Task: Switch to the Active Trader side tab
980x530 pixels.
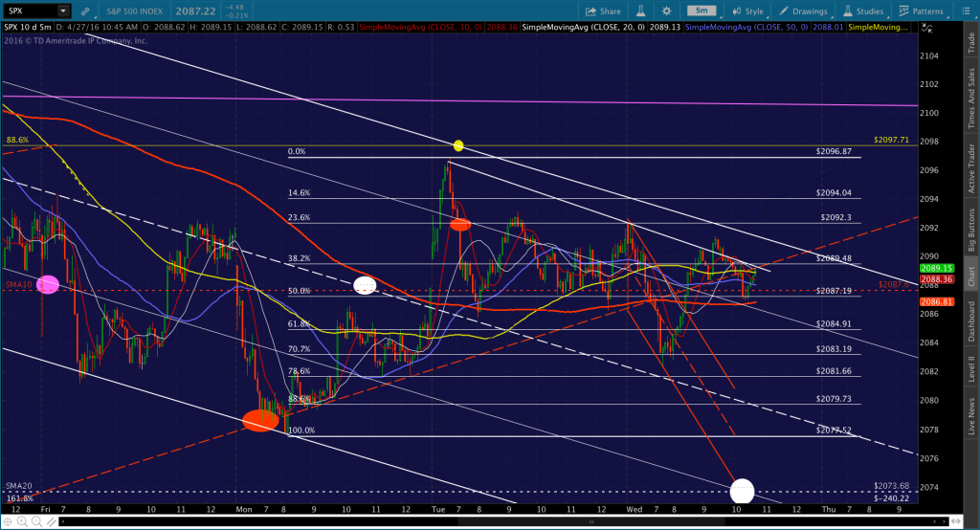Action: pyautogui.click(x=971, y=168)
